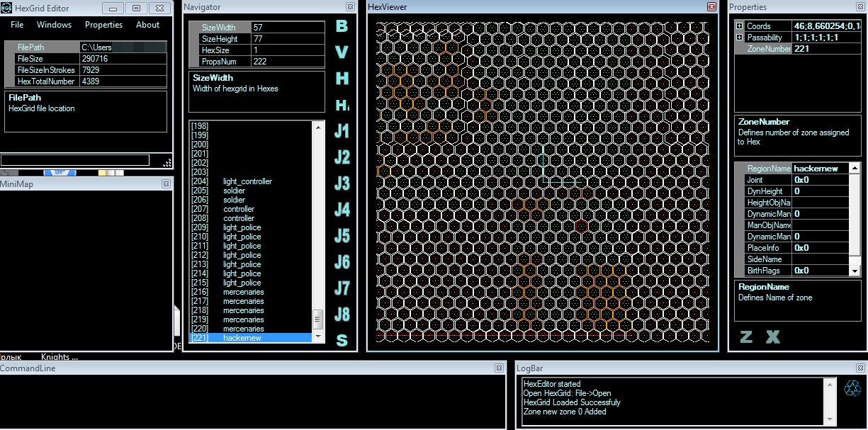Viewport: 868px width, 430px height.
Task: Open the Properties menu
Action: [103, 25]
